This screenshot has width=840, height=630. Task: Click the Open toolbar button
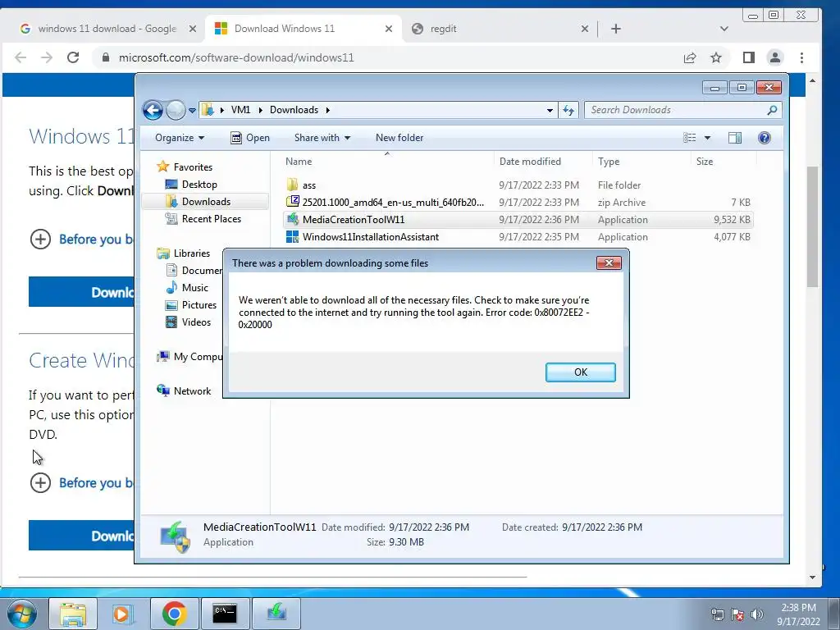pos(250,138)
